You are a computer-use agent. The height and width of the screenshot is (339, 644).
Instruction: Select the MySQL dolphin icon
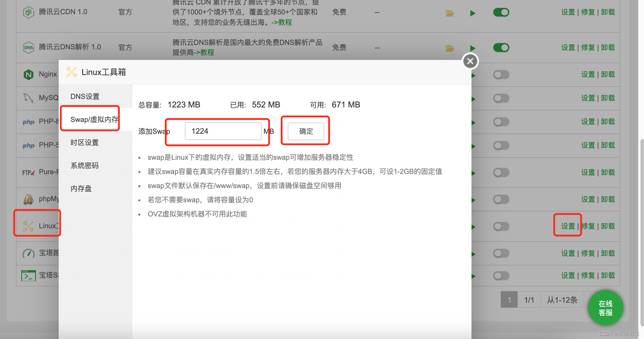(x=28, y=98)
